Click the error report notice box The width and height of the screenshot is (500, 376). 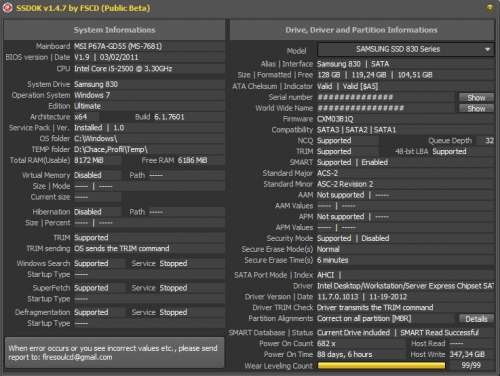click(114, 353)
